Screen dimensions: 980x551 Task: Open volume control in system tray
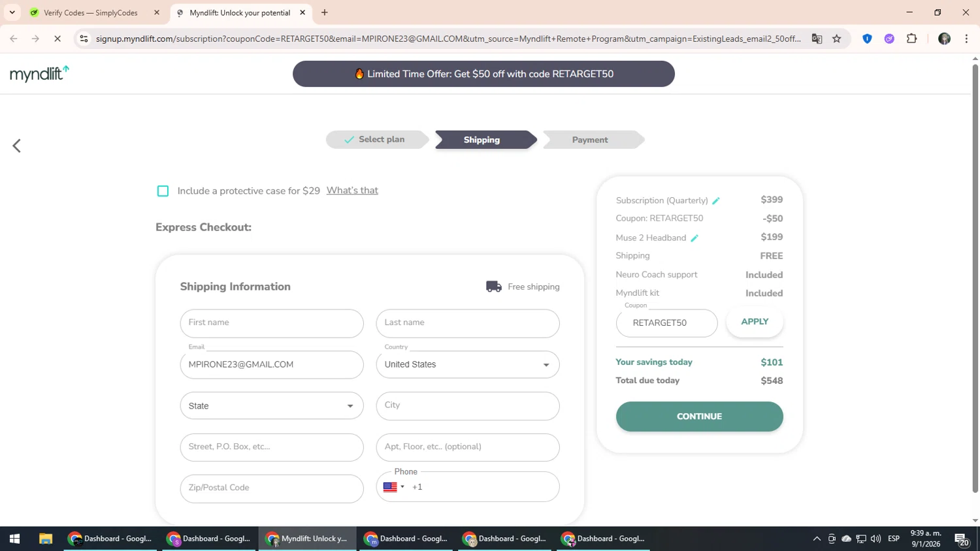click(876, 539)
